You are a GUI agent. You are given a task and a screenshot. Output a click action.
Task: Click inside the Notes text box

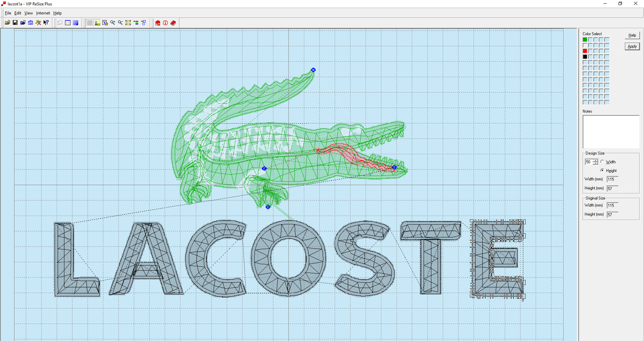pos(611,131)
